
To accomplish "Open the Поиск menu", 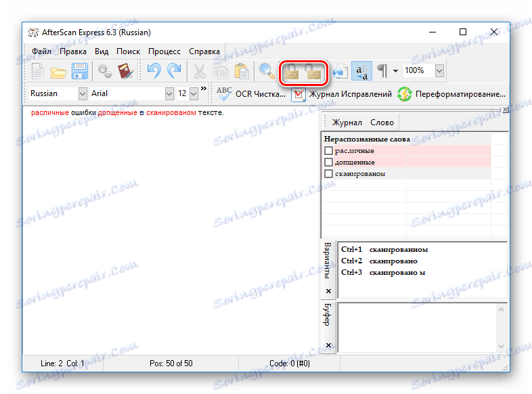I will pos(128,51).
